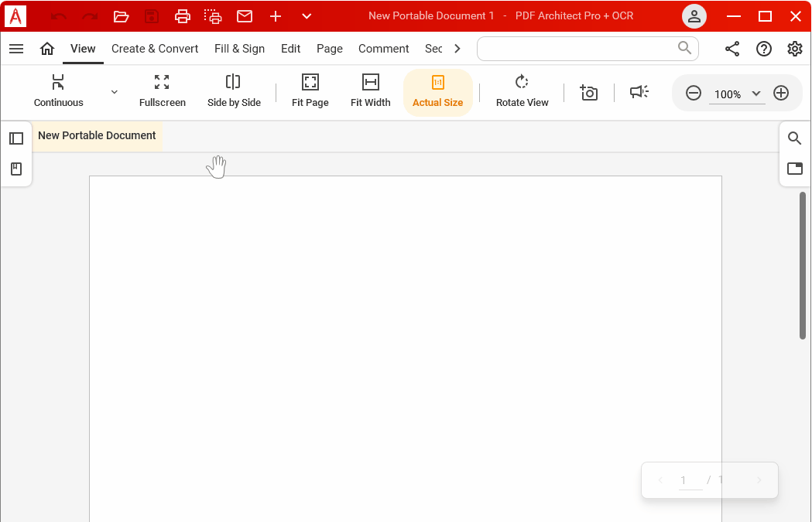The width and height of the screenshot is (812, 522).
Task: Open the zoom level dropdown arrow
Action: (756, 94)
